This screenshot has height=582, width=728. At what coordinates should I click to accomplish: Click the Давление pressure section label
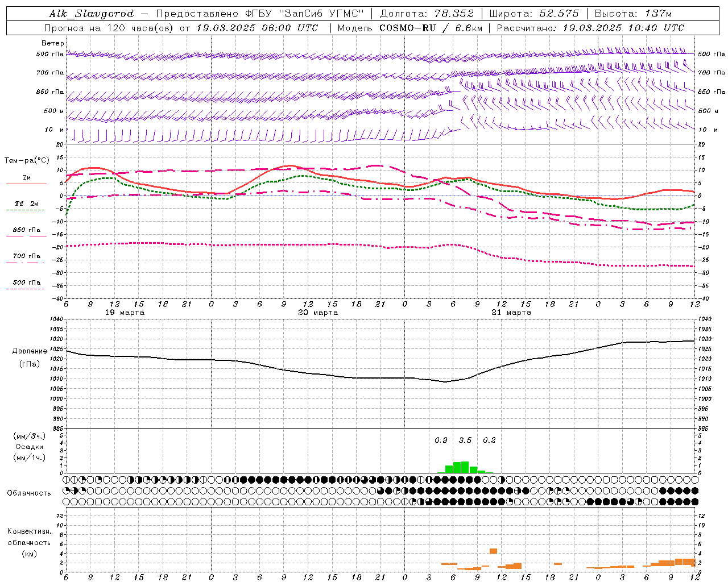(x=30, y=351)
